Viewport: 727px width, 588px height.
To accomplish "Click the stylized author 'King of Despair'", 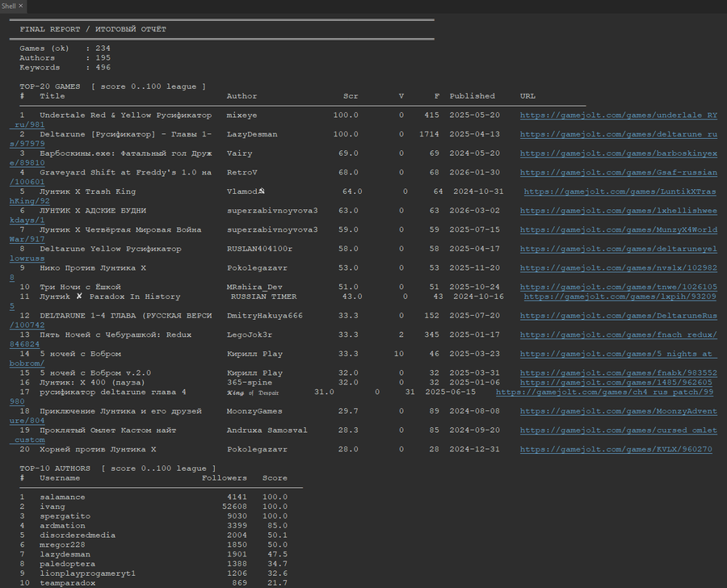I will (253, 393).
